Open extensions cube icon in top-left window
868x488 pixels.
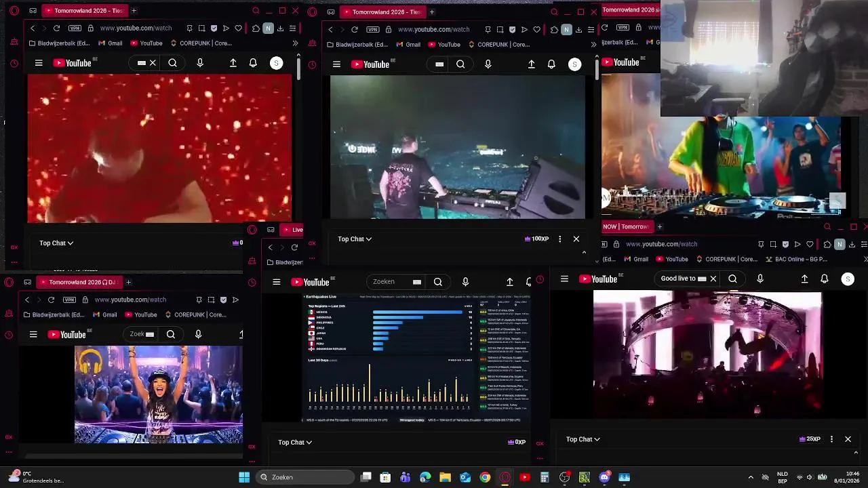(x=256, y=28)
